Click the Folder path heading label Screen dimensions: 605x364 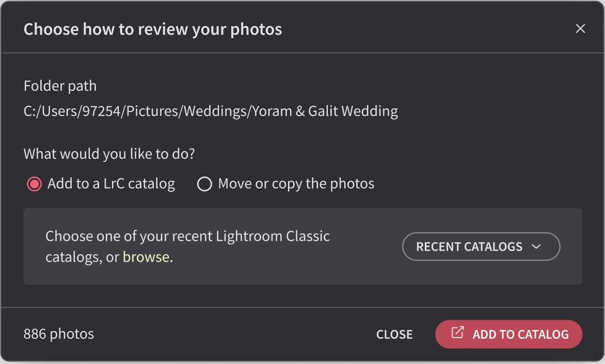(60, 86)
